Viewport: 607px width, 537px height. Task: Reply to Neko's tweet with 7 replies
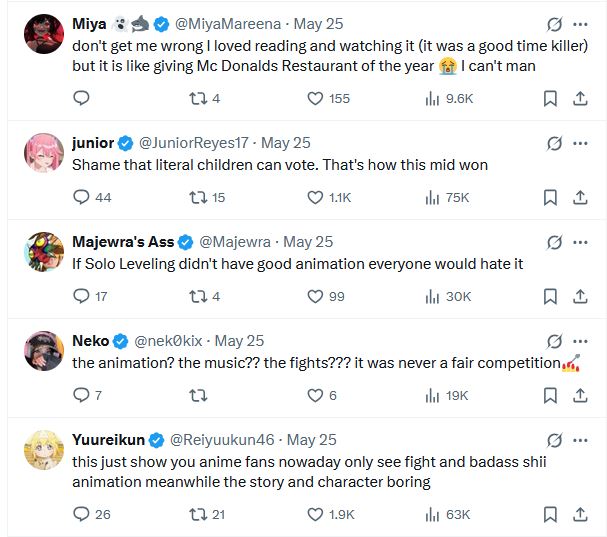[82, 395]
